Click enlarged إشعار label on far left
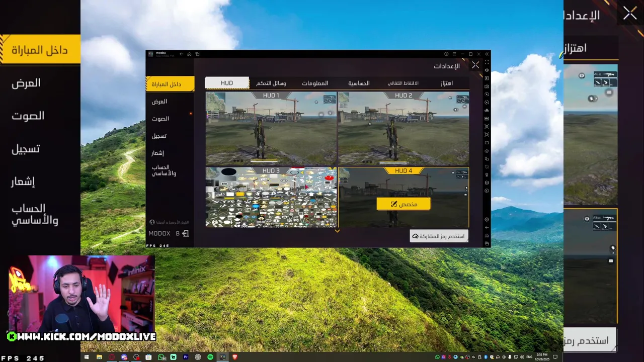Screen dimensions: 644x362 23,182
